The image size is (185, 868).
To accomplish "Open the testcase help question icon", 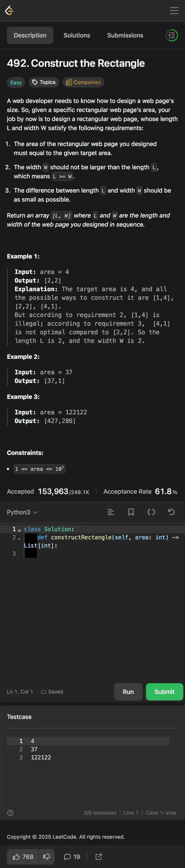I will [10, 813].
